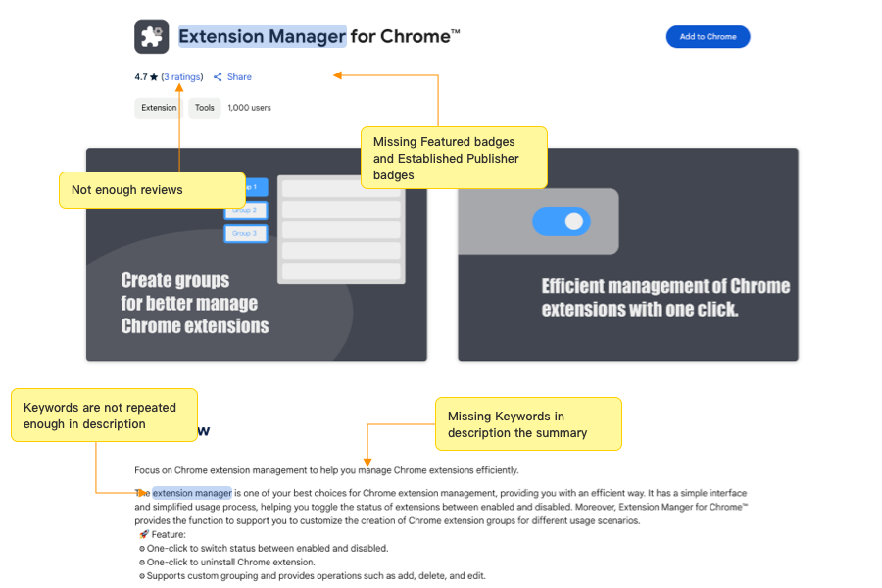Open the 3 ratings link
The width and height of the screenshot is (882, 588).
pos(181,77)
